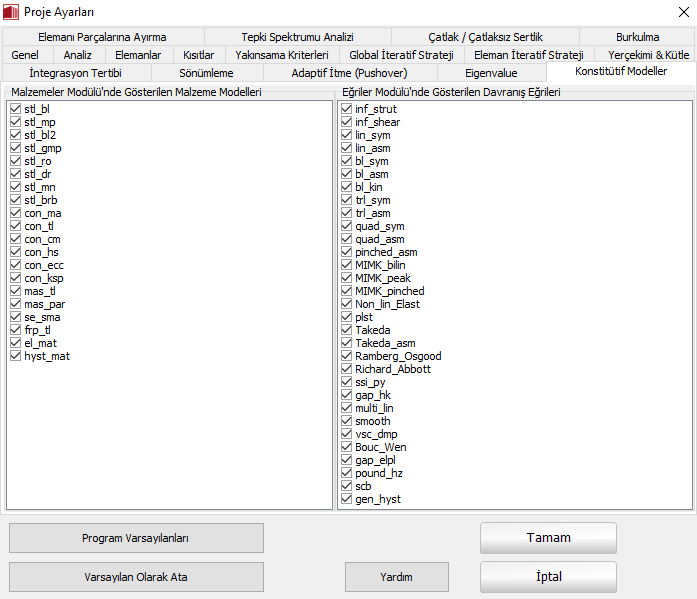The height and width of the screenshot is (599, 697).
Task: Disable the Bouc_Wen curve checkbox
Action: point(346,447)
